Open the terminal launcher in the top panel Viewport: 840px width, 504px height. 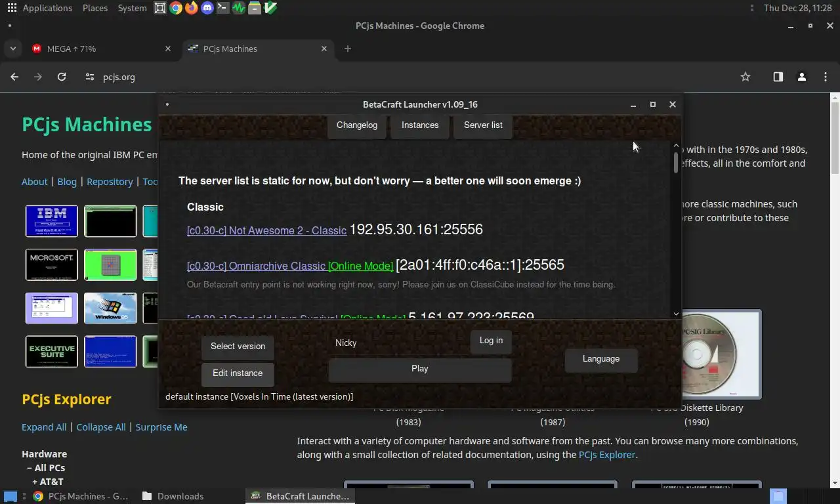click(x=223, y=8)
